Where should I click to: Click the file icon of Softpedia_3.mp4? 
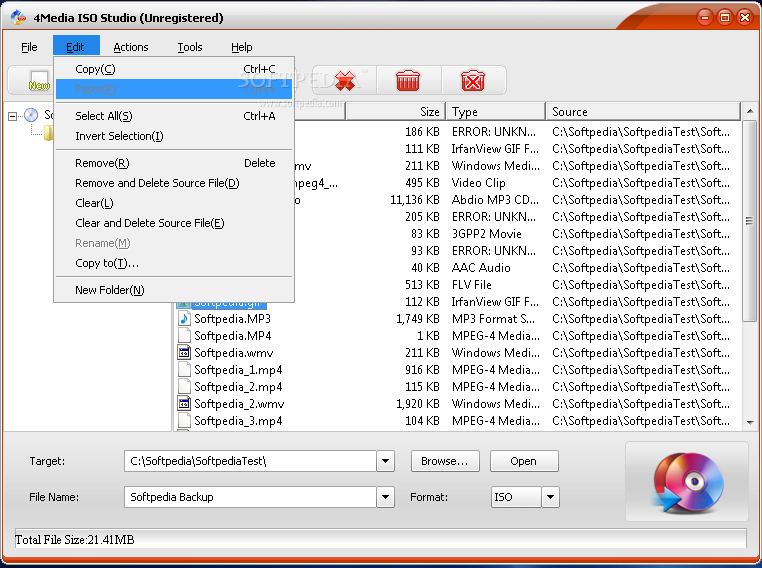coord(184,421)
